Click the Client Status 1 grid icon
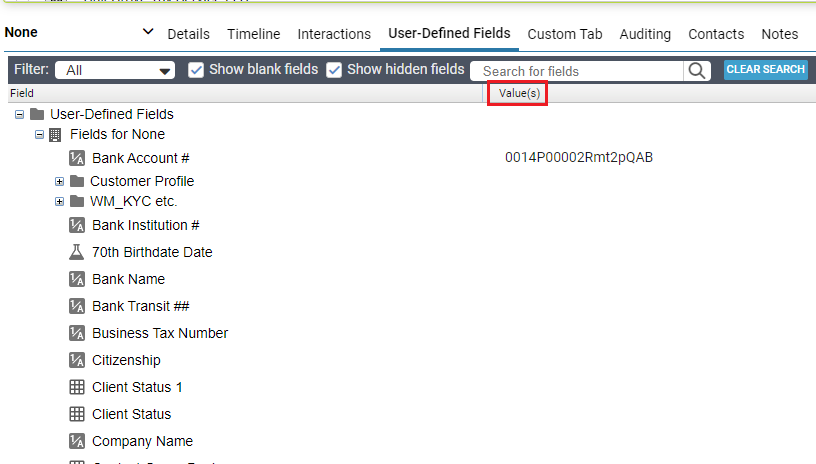The width and height of the screenshot is (816, 464). point(77,387)
